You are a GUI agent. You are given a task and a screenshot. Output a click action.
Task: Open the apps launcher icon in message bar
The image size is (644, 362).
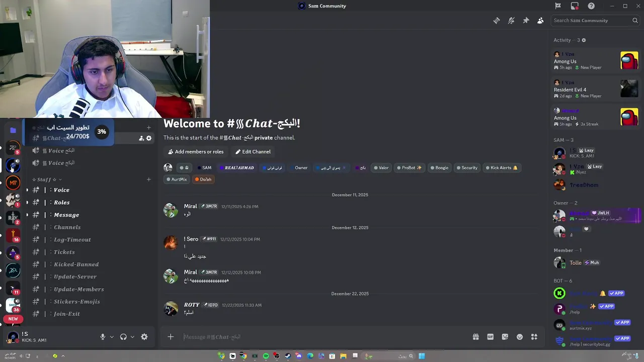pos(534,337)
